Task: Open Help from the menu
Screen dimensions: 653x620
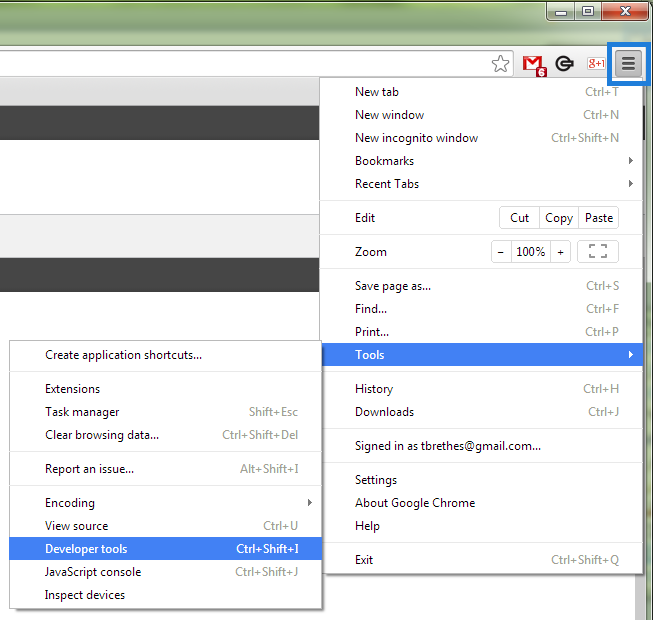Action: pos(481,526)
